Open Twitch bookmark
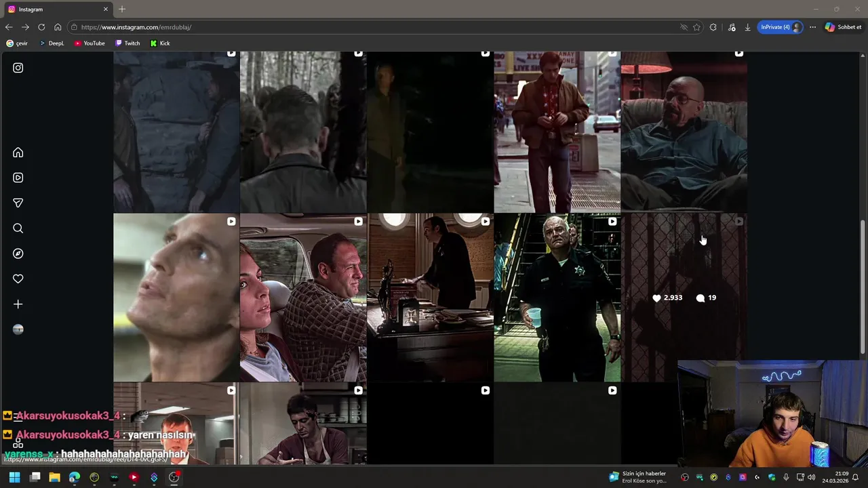The width and height of the screenshot is (868, 488). pyautogui.click(x=127, y=43)
